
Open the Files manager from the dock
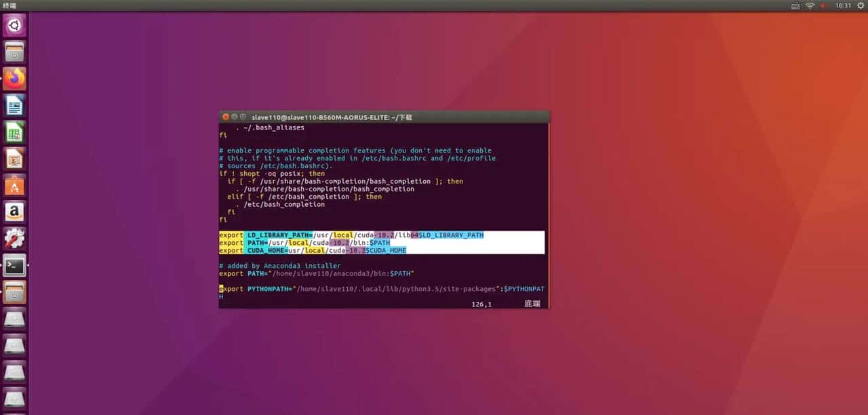click(15, 51)
